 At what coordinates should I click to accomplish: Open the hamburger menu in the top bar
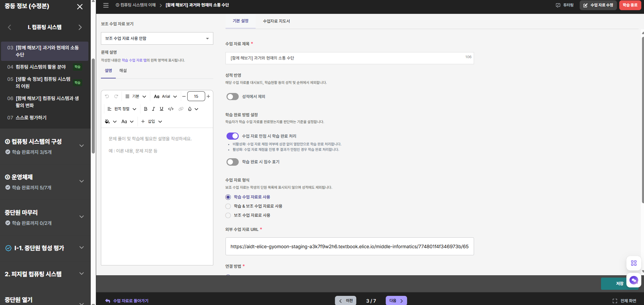pos(106,5)
